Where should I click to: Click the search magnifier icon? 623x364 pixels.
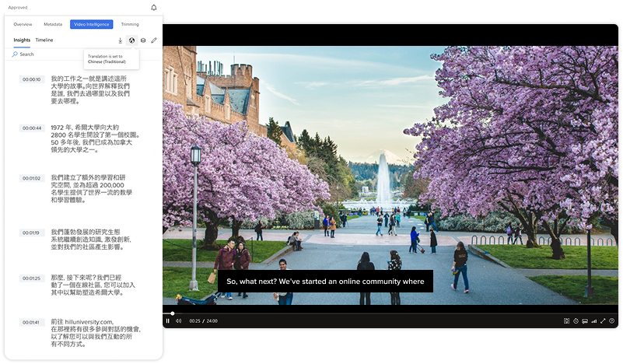coord(15,54)
